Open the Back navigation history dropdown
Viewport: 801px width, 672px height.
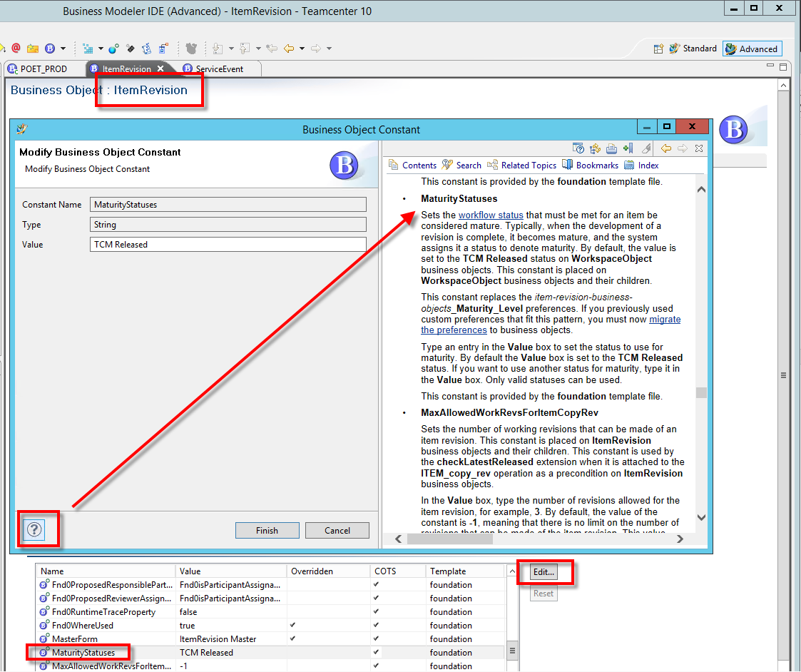pyautogui.click(x=302, y=49)
